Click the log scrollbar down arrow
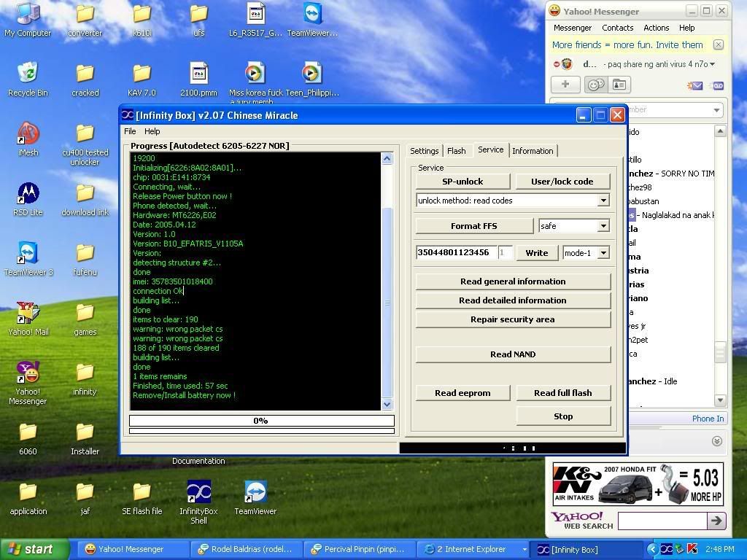 (x=387, y=405)
